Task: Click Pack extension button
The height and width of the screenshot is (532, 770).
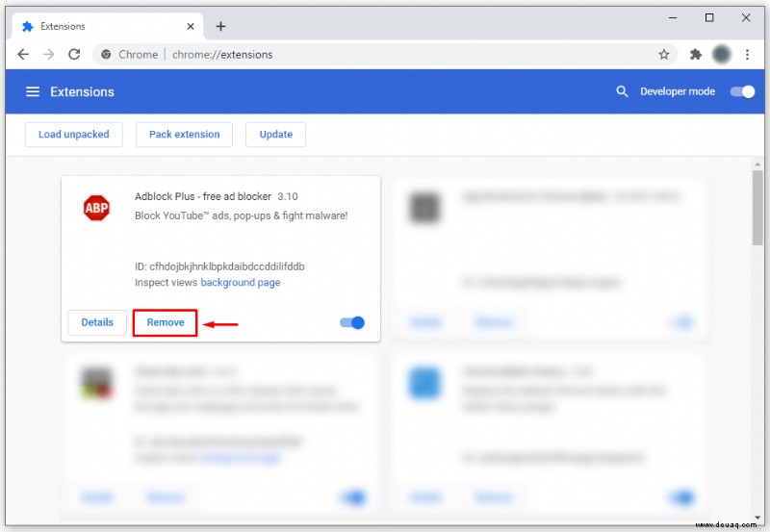Action: (184, 135)
